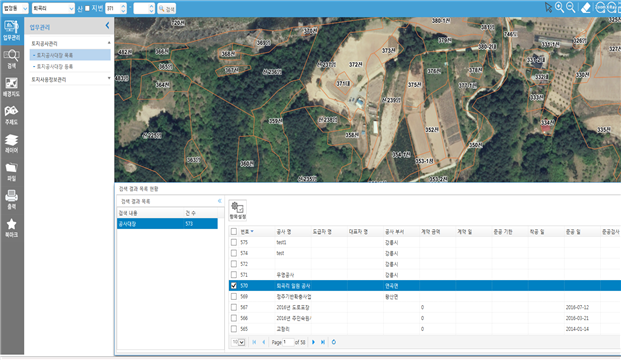Viewport: 621px width, 360px height.
Task: Open the 배경지도 background map sidebar icon
Action: click(x=11, y=88)
